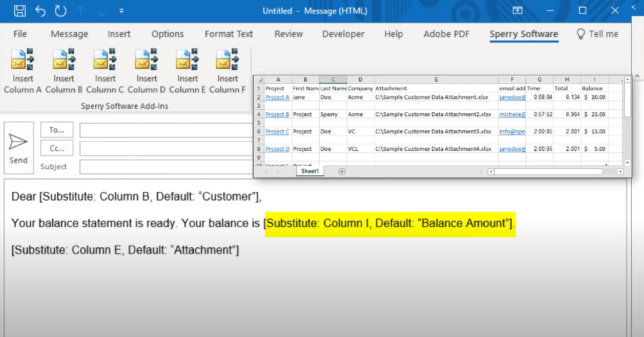Open the Project A hyperlink
644x337 pixels.
277,97
